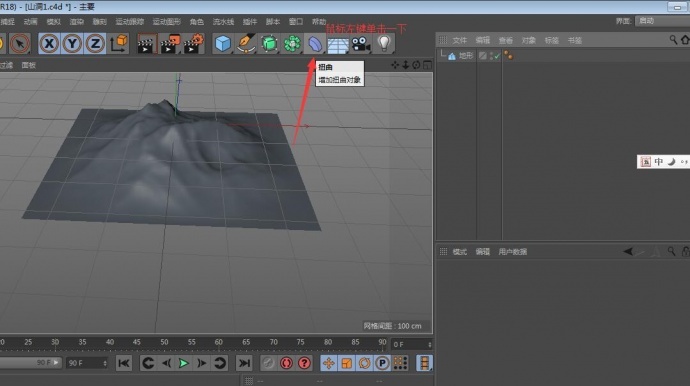Toggle the viewport maximize layout icon
Viewport: 690px width, 386px height.
pos(427,65)
